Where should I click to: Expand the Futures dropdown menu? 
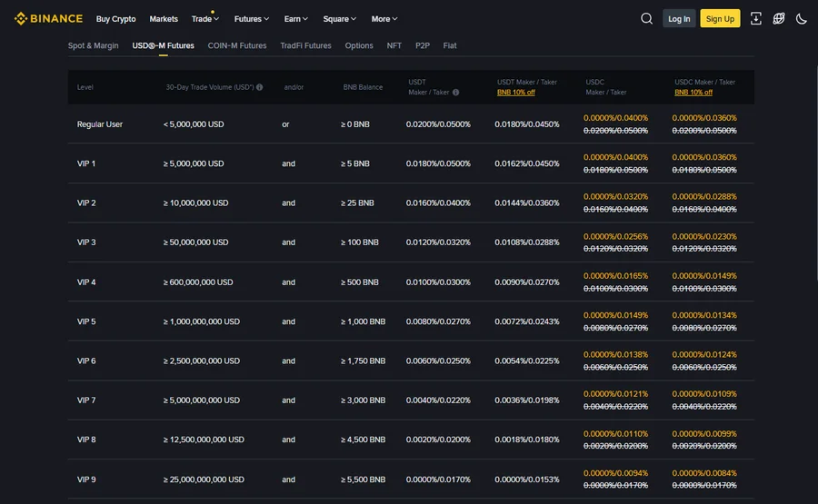click(252, 19)
